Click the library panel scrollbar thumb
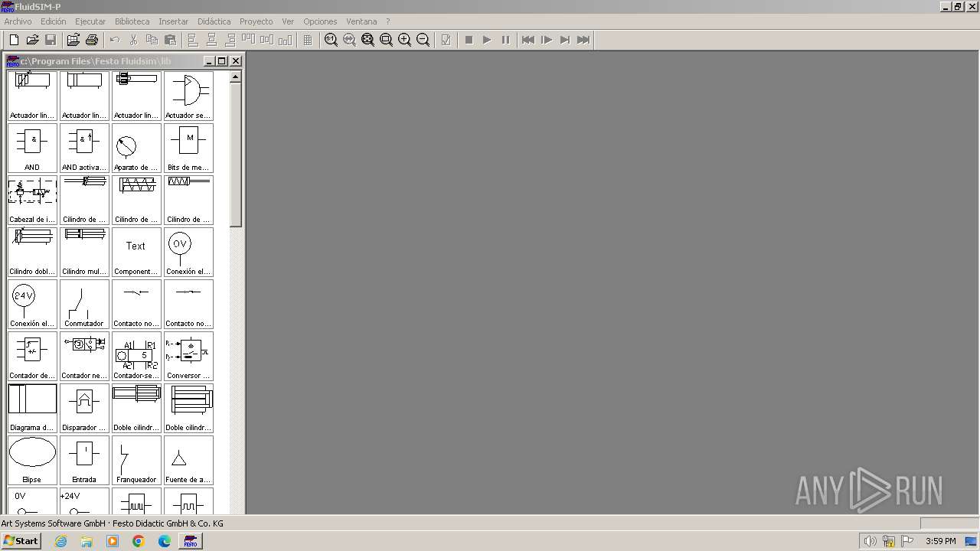This screenshot has width=980, height=551. click(235, 155)
